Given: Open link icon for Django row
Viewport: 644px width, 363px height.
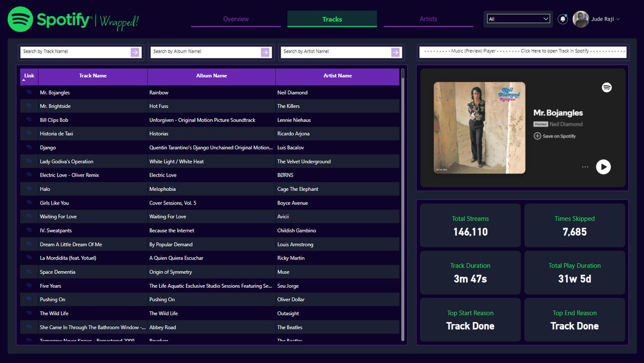Looking at the screenshot, I should [x=29, y=148].
